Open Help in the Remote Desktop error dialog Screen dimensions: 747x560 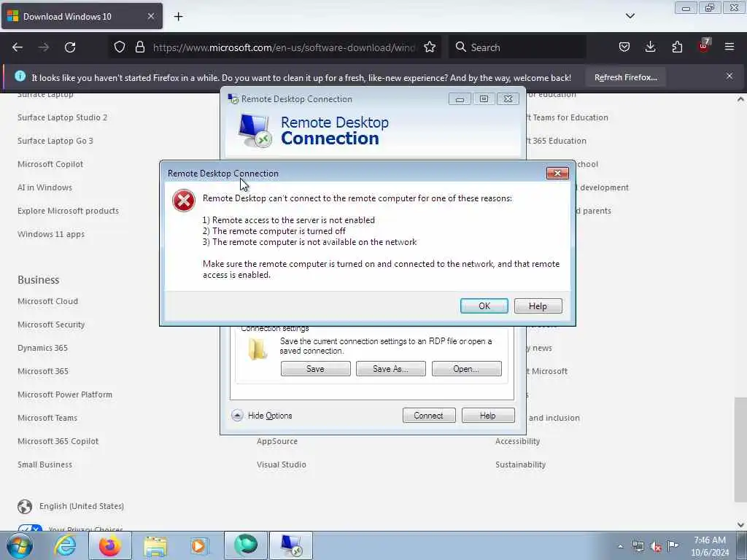(538, 306)
